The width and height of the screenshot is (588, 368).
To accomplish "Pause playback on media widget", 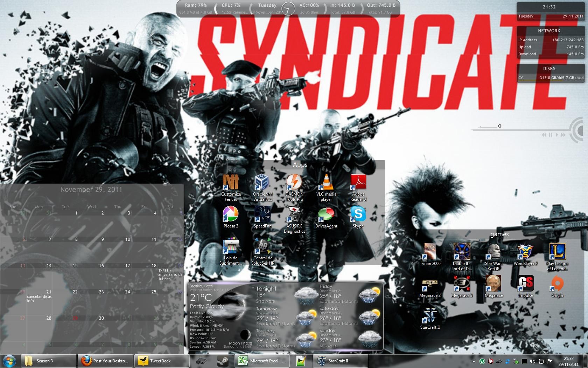I will [551, 135].
